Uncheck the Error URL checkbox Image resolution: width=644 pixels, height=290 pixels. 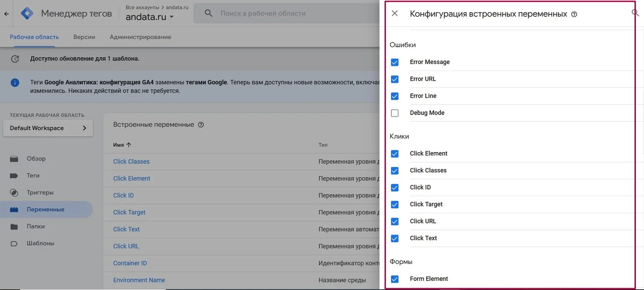(x=394, y=79)
